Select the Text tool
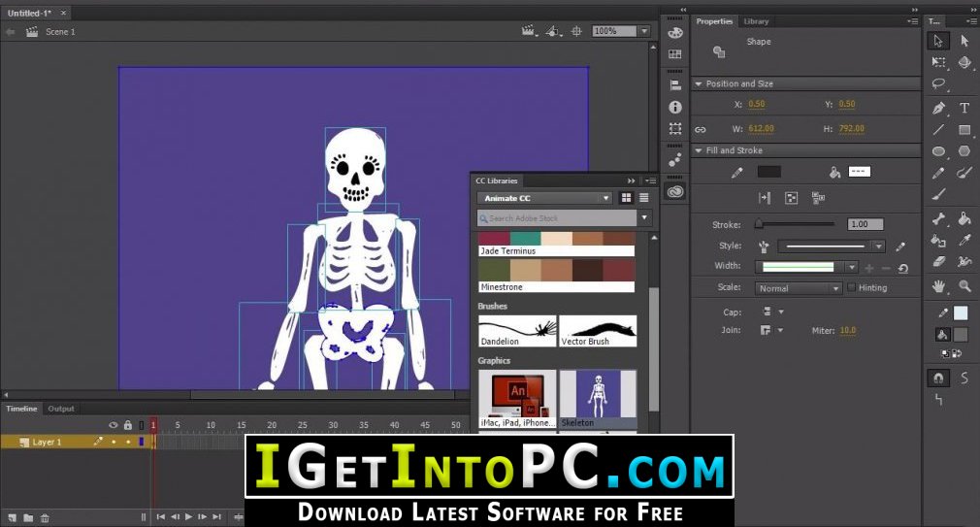The height and width of the screenshot is (527, 980). click(x=964, y=108)
